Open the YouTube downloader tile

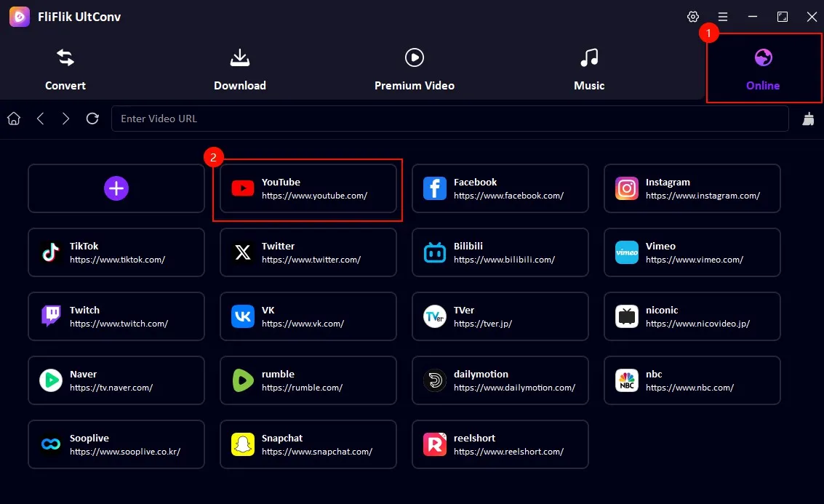click(x=308, y=188)
